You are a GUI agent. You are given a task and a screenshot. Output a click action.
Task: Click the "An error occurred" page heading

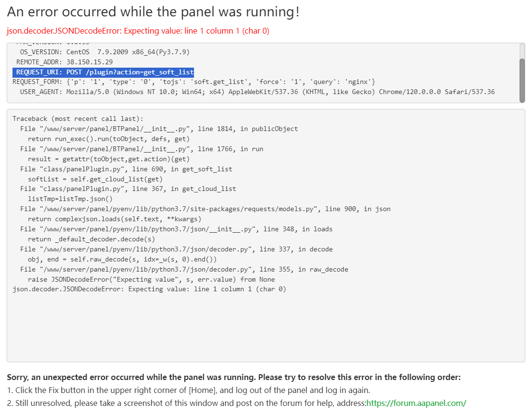pos(153,12)
